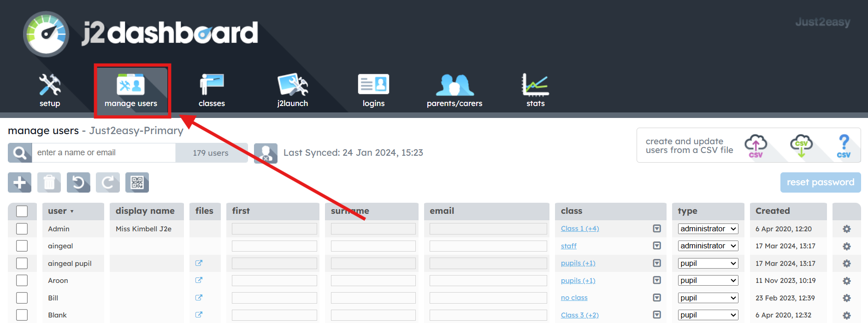Open the no class link for Bill
Viewport: 868px width, 323px height.
[574, 298]
